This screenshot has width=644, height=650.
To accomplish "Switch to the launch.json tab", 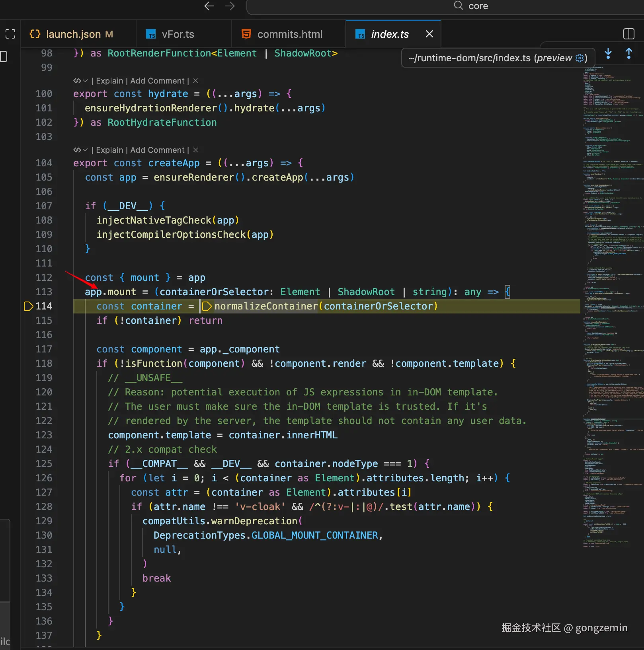I will 73,34.
